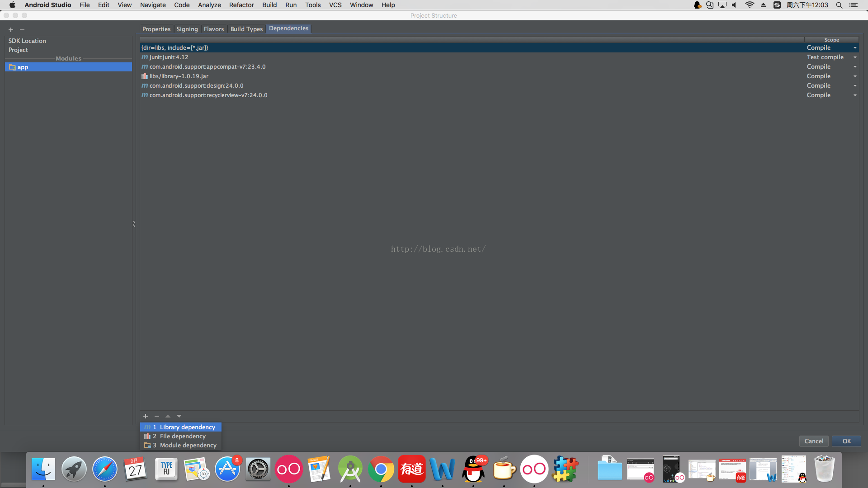Open Notification Center list icon
Viewport: 868px width, 488px height.
pos(854,5)
